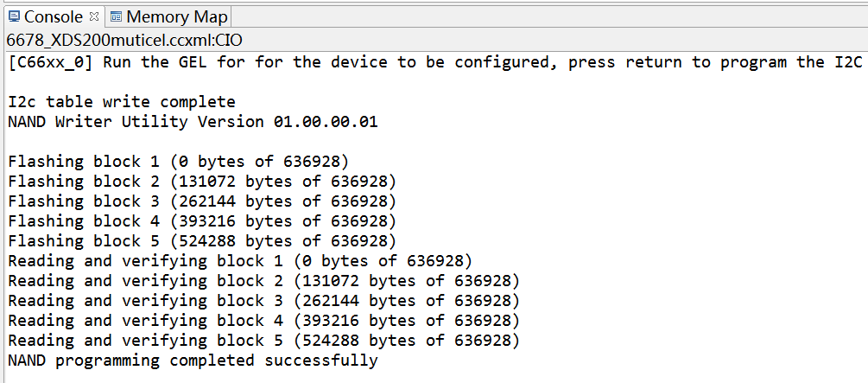Click the Memory Map tab icon
The height and width of the screenshot is (383, 868).
(x=117, y=17)
